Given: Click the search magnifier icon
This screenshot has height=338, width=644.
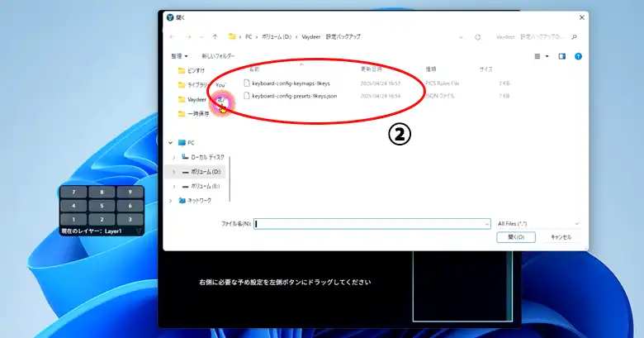Looking at the screenshot, I should 574,37.
